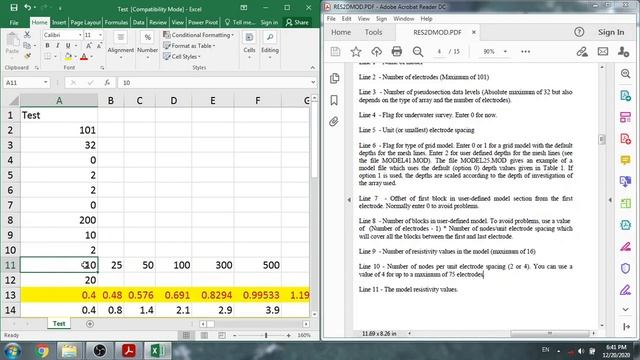
Task: Expand the Excel formula bar
Action: (x=313, y=82)
